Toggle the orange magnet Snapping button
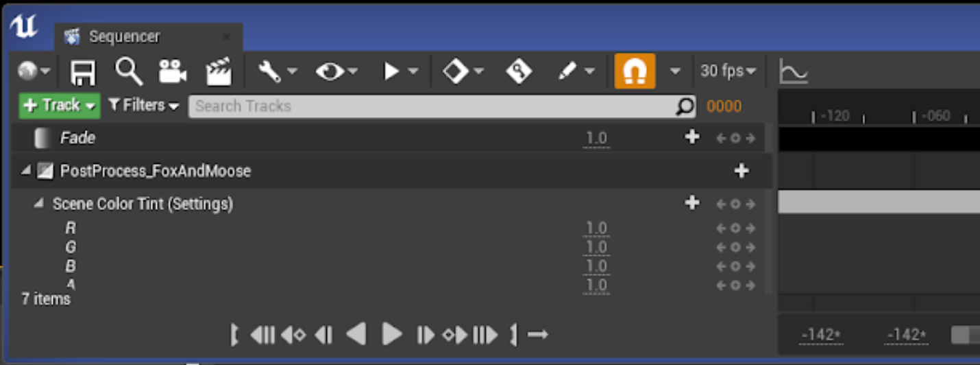This screenshot has width=980, height=365. click(x=635, y=71)
